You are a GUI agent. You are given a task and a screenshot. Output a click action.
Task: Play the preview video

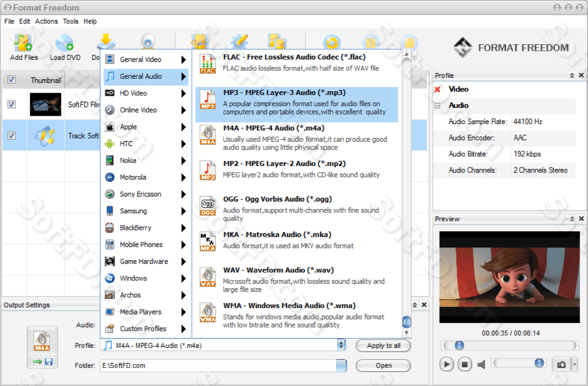click(x=446, y=364)
